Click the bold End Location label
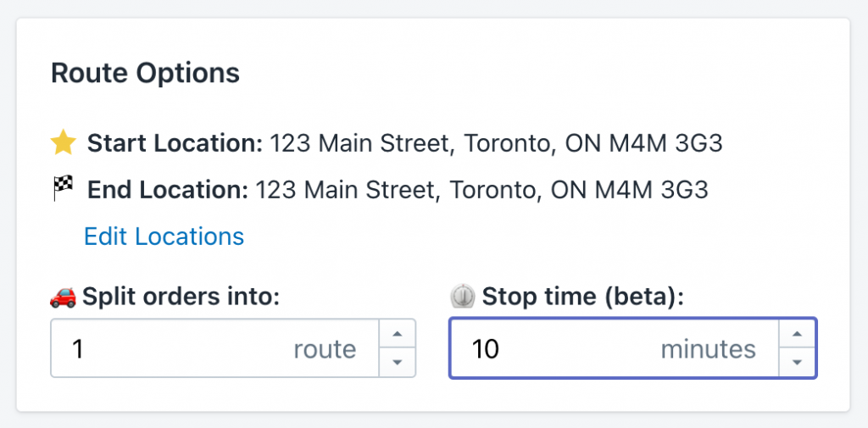This screenshot has width=868, height=428. click(x=168, y=189)
